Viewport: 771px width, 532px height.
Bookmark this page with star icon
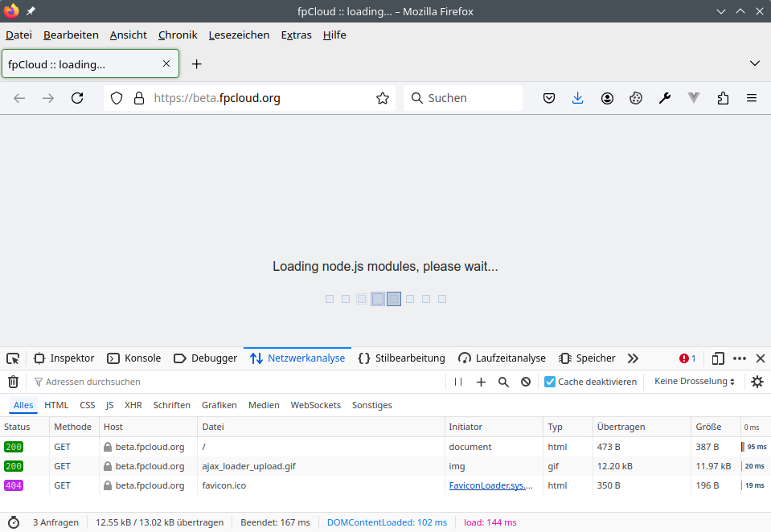[x=382, y=98]
